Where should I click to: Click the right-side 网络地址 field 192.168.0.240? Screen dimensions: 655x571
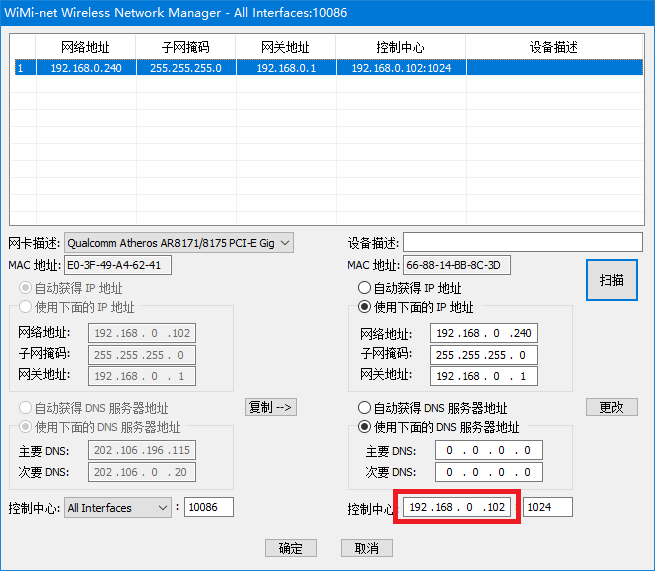click(x=483, y=334)
